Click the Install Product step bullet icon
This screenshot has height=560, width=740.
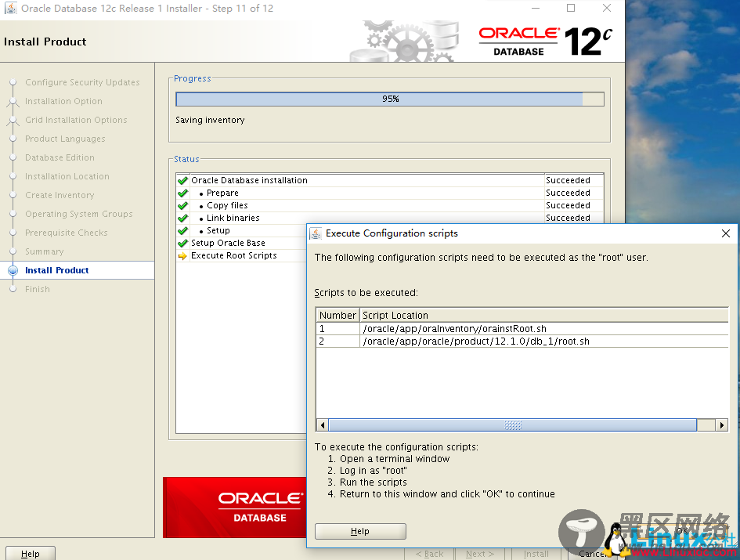pos(13,270)
